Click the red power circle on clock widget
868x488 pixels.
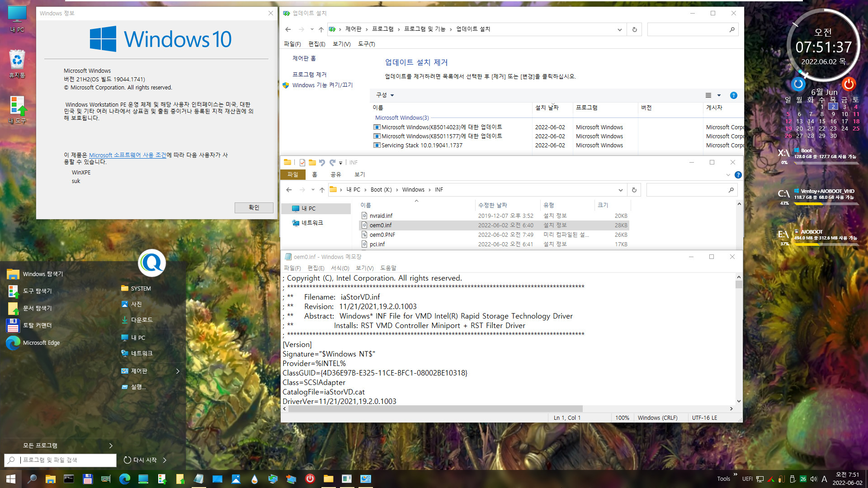click(849, 84)
